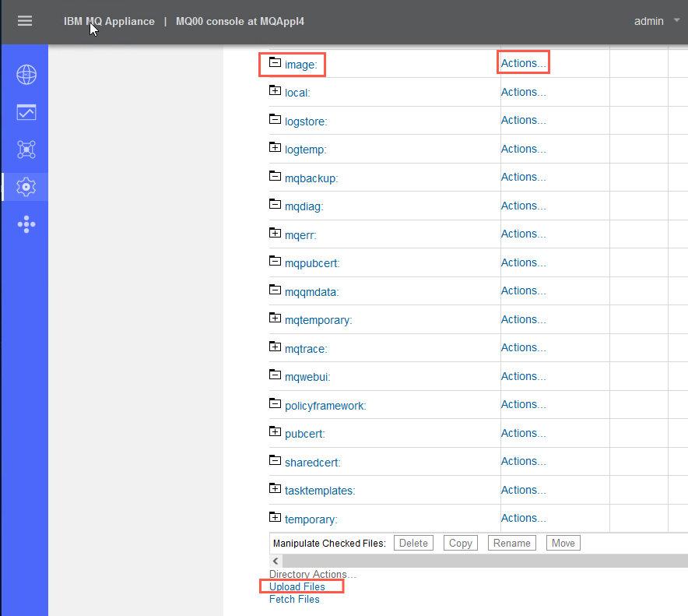Click the horizontal scrollbar left arrow
This screenshot has width=688, height=616.
(x=276, y=561)
